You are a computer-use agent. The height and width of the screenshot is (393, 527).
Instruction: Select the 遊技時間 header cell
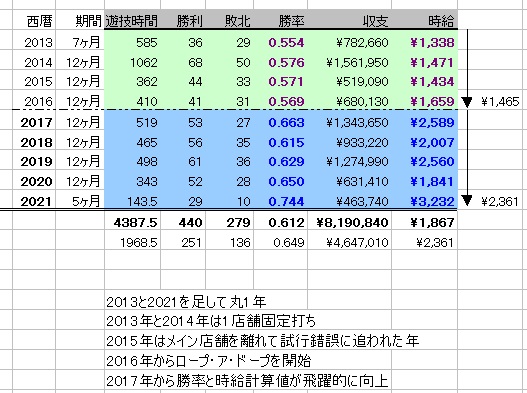[132, 21]
